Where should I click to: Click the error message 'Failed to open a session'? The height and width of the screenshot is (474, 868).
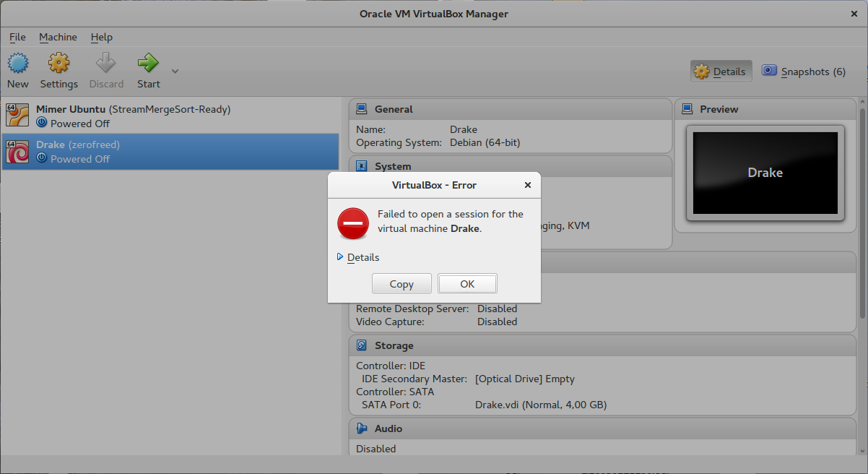[451, 221]
